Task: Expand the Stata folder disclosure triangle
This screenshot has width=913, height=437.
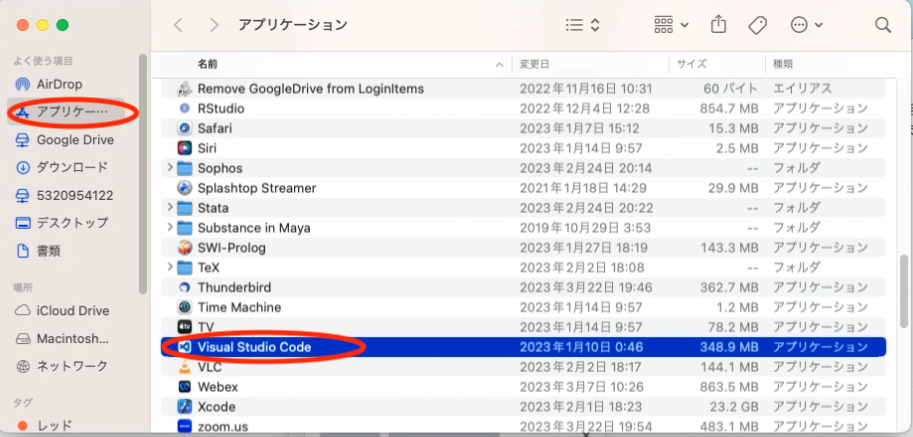Action: coord(169,208)
